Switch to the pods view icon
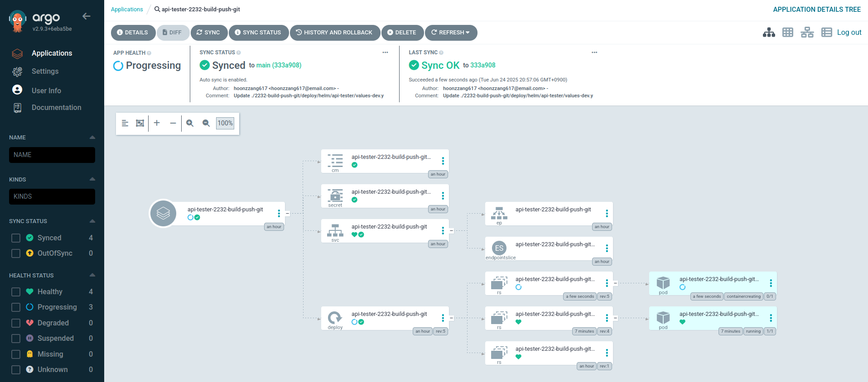 788,33
